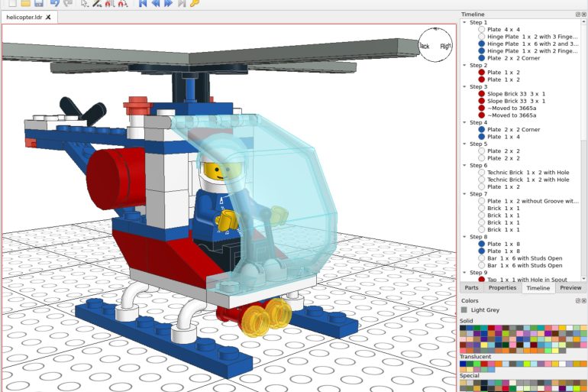This screenshot has height=392, width=588.
Task: Close the Timeline panel
Action: click(584, 15)
